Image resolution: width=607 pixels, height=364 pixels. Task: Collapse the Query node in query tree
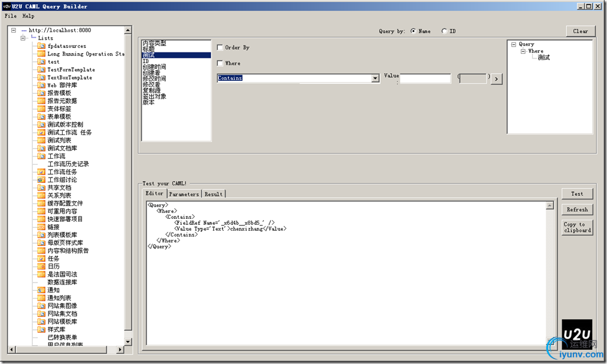[x=514, y=44]
